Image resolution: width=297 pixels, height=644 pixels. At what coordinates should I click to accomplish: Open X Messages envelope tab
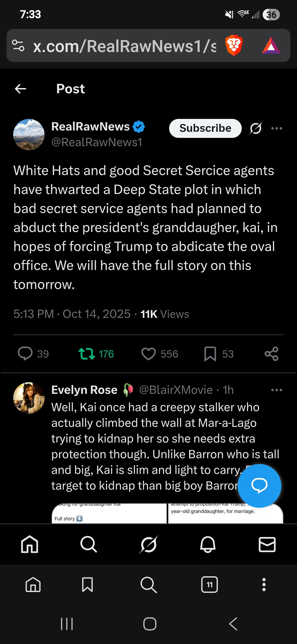tap(267, 544)
